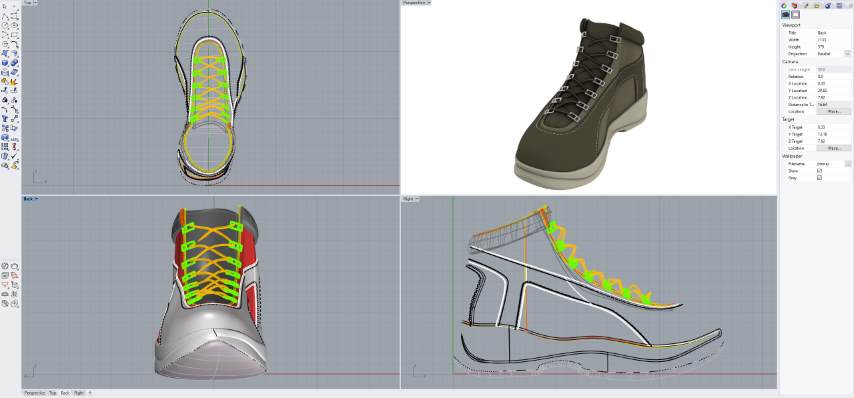Switch to the Top viewport tab

coord(53,392)
